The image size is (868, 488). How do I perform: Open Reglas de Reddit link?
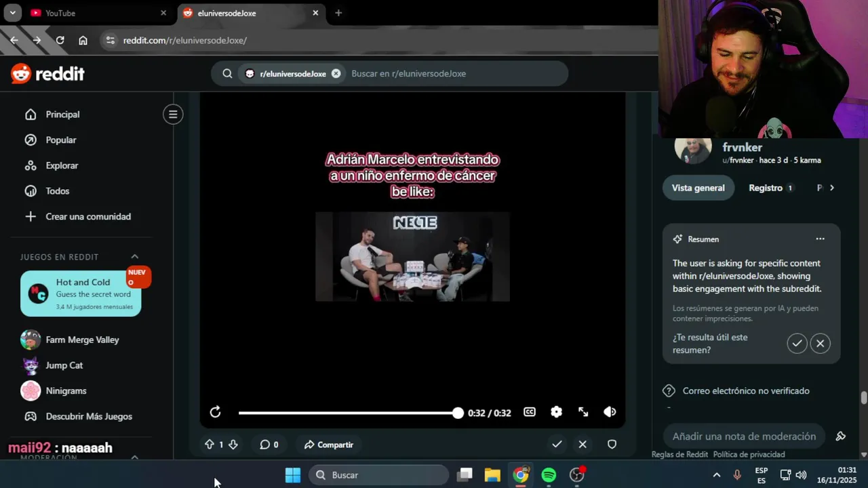[x=679, y=455]
